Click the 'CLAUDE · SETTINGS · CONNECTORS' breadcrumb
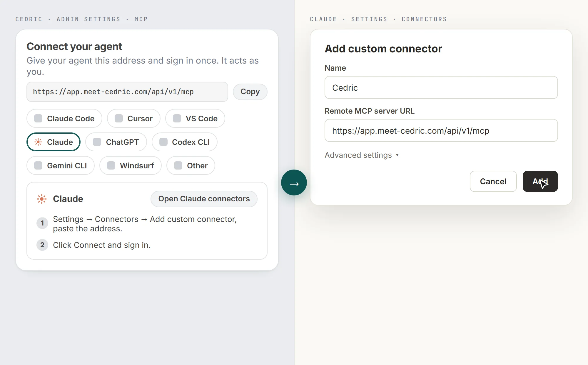Viewport: 588px width, 365px height. pyautogui.click(x=379, y=19)
